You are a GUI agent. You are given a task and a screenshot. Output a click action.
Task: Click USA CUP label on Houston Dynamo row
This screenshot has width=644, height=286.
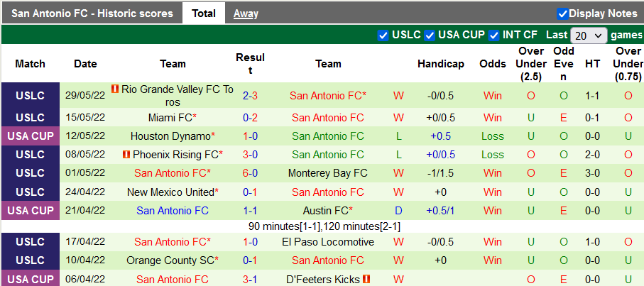click(x=31, y=136)
